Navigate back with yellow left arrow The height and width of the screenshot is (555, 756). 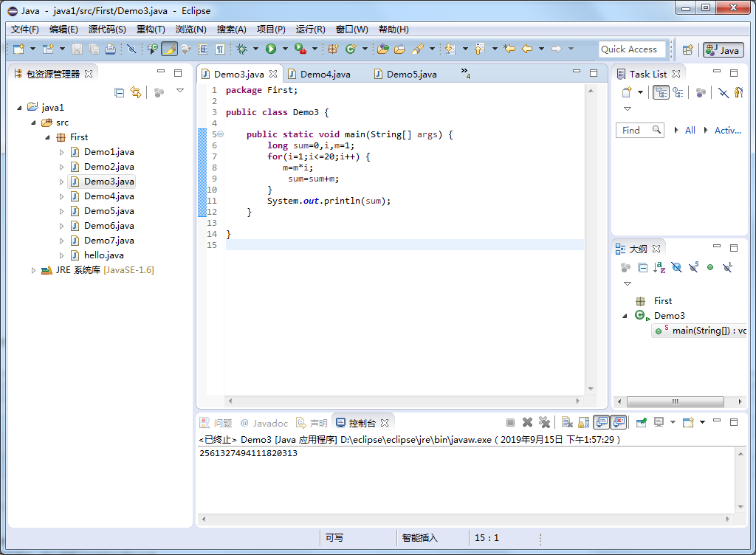(x=527, y=49)
